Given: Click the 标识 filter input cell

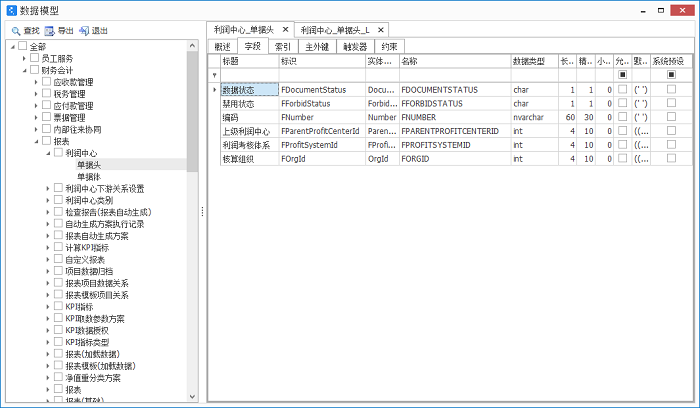Looking at the screenshot, I should pos(320,75).
